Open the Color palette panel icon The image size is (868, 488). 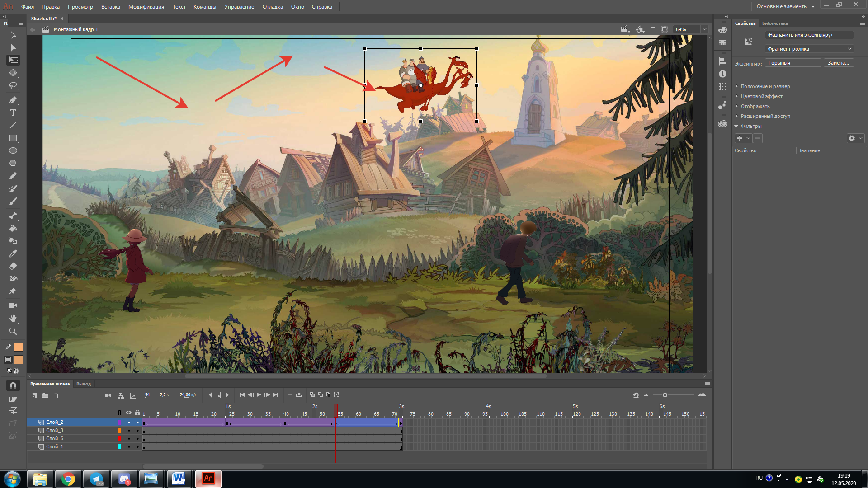(x=722, y=30)
